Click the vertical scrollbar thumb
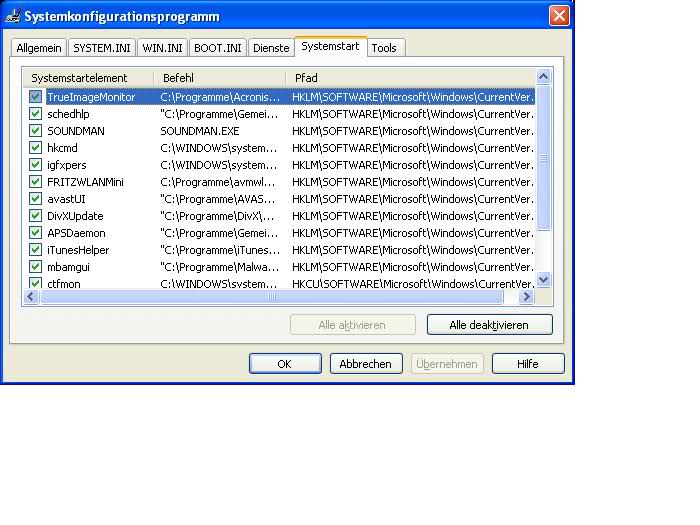Screen dimensions: 700x525 point(543,158)
